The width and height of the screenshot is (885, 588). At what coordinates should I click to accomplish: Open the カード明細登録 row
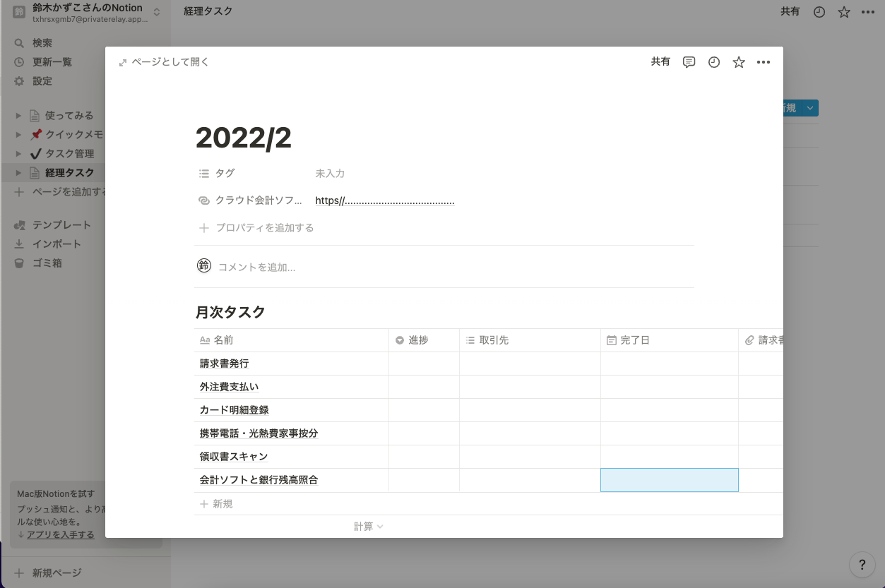tap(234, 410)
